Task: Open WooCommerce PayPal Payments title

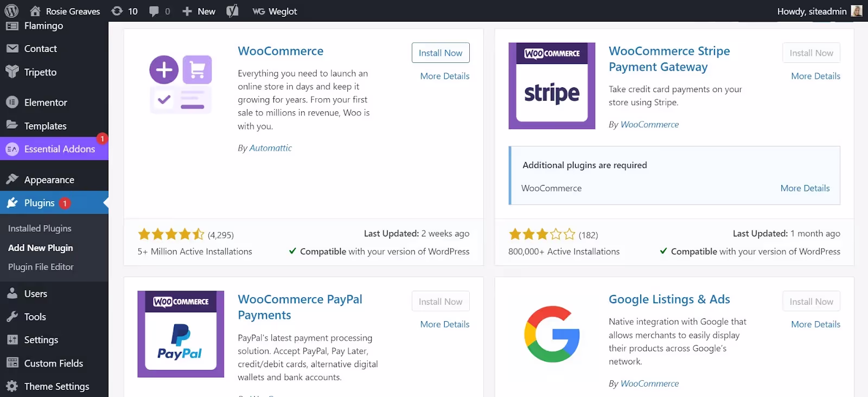Action: pyautogui.click(x=300, y=307)
